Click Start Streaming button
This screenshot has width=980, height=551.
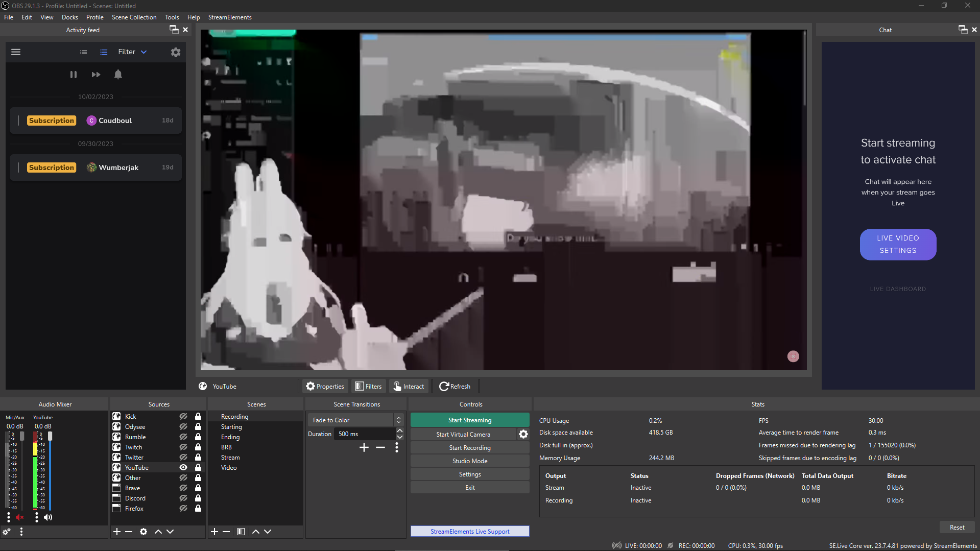click(x=470, y=420)
